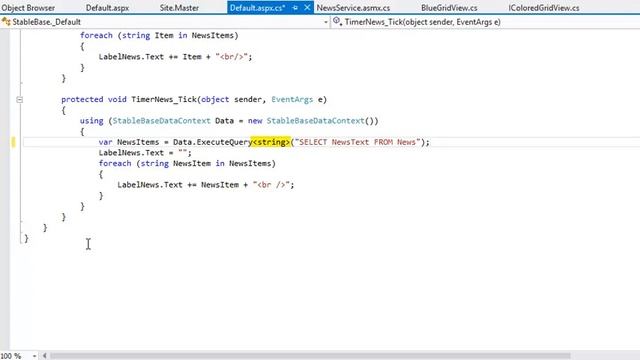
Task: Open the 100 % zoom dropdown
Action: (x=34, y=356)
